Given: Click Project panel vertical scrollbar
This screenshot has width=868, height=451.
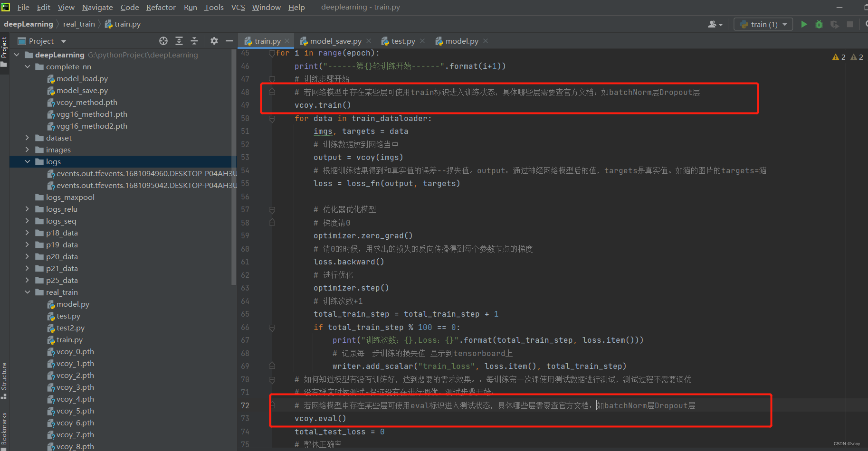Looking at the screenshot, I should [x=233, y=166].
